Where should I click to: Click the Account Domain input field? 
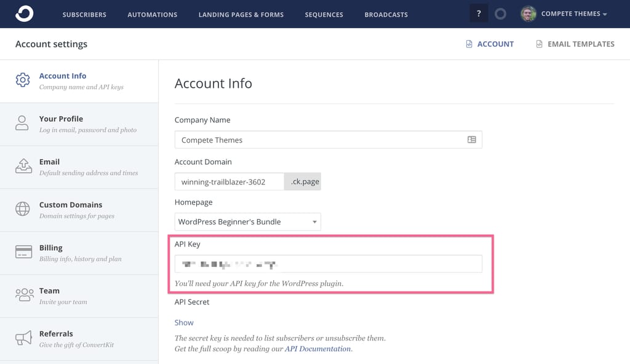tap(229, 181)
